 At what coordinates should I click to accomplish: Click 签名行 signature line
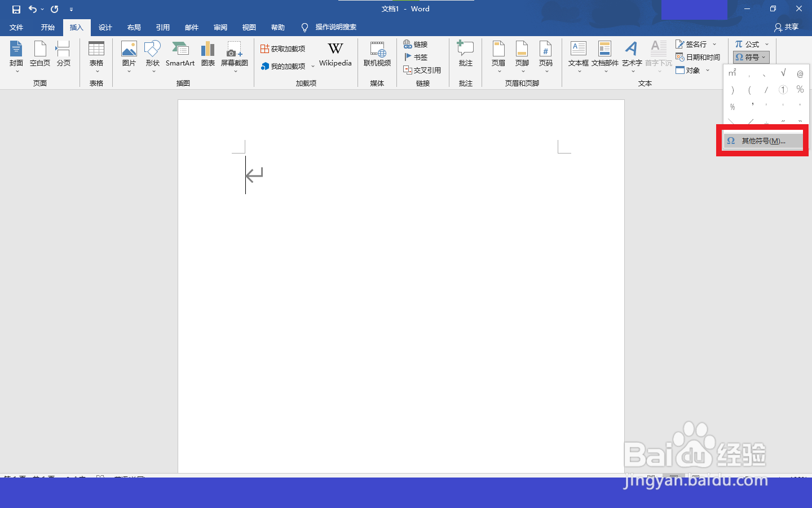tap(691, 44)
